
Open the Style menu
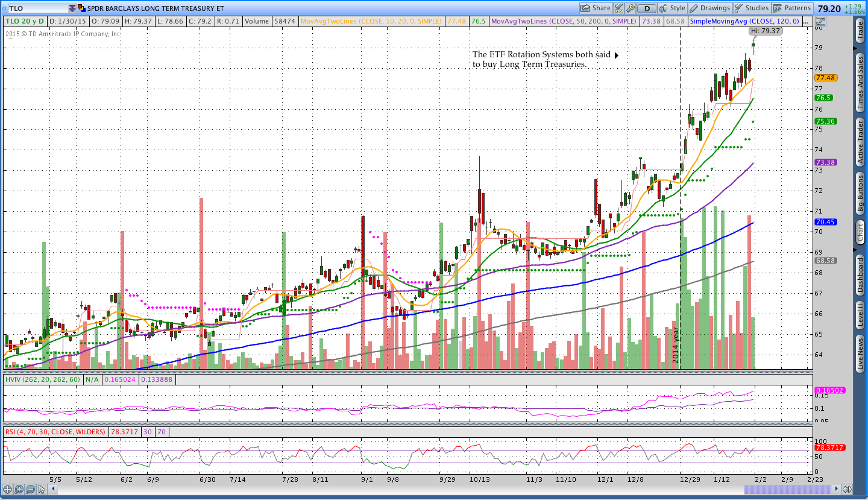click(x=673, y=8)
